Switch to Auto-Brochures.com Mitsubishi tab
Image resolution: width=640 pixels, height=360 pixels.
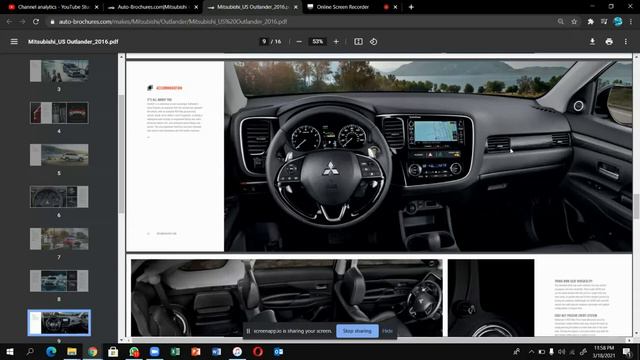tap(152, 7)
